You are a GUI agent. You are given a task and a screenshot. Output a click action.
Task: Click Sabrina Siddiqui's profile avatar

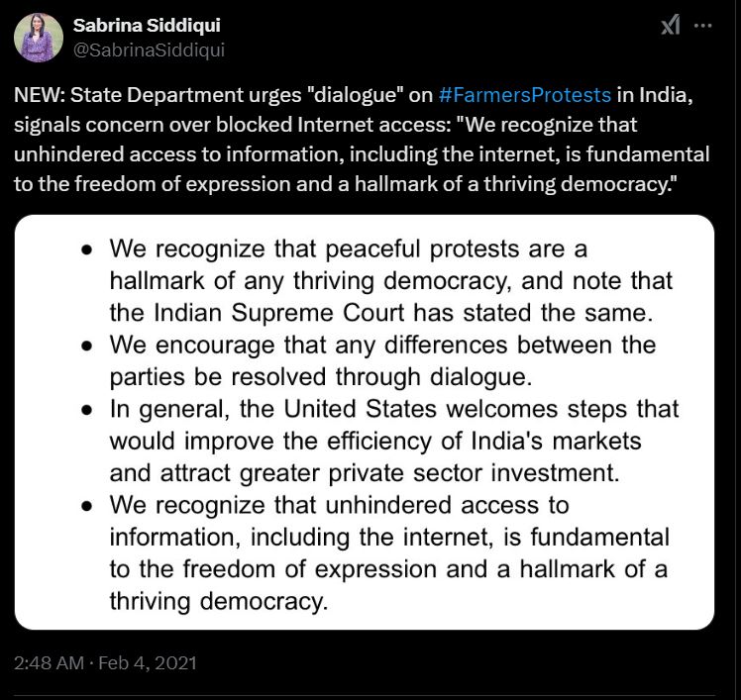(x=39, y=38)
